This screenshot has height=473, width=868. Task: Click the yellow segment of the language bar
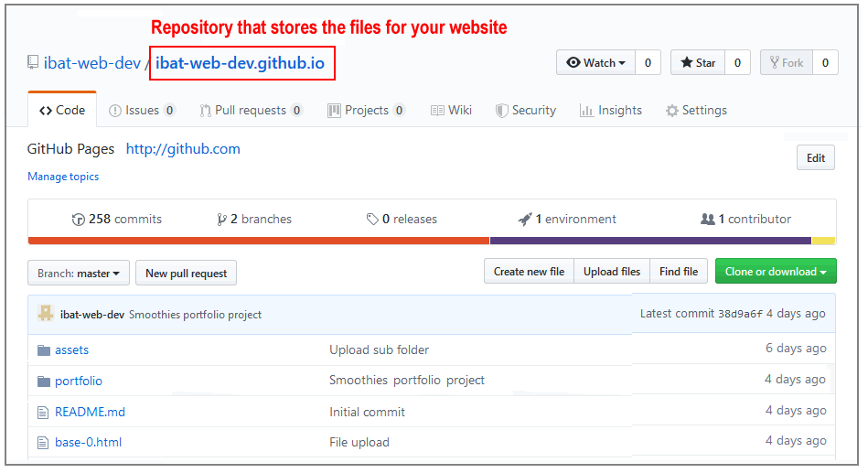823,241
